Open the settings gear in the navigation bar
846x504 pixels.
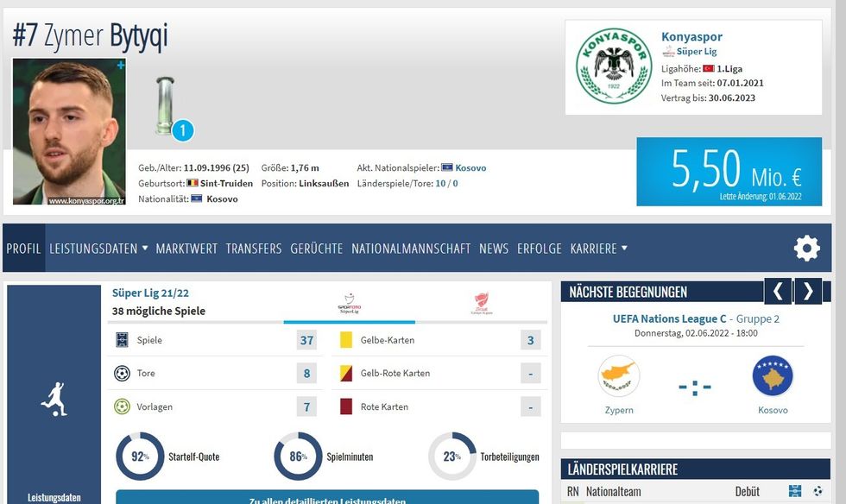pos(807,249)
